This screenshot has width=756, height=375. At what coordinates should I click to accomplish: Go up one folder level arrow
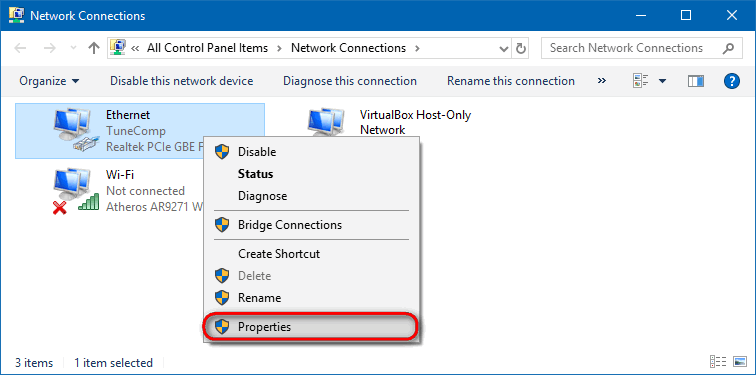(x=94, y=48)
